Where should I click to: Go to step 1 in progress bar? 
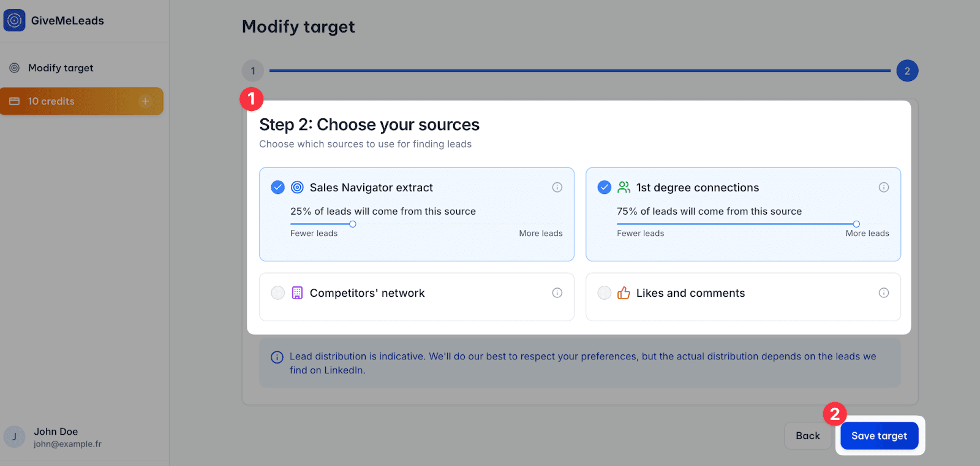click(253, 71)
